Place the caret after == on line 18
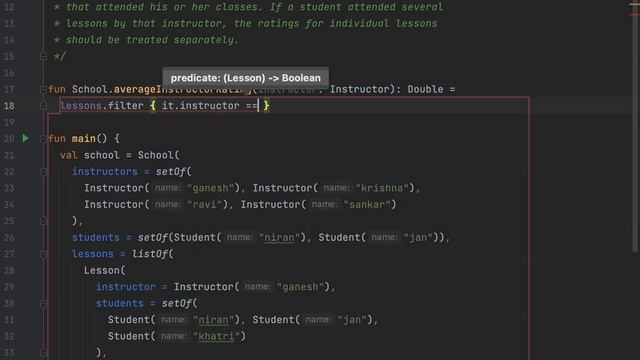 click(258, 106)
